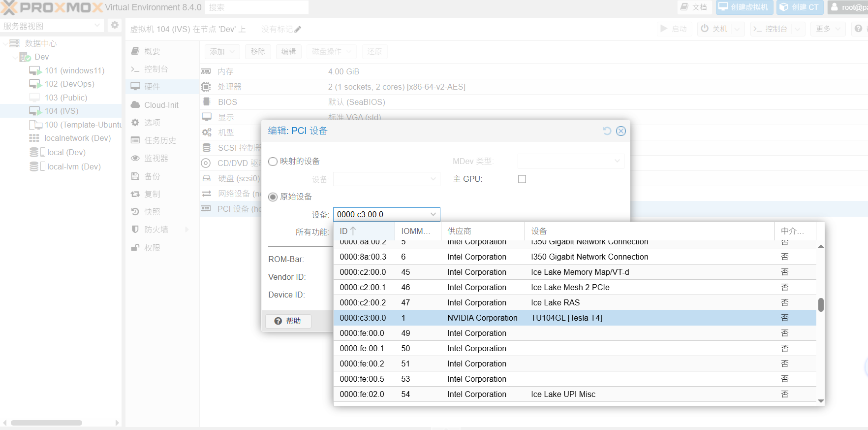
Task: Open the Backup (备份) tab
Action: pos(161,176)
